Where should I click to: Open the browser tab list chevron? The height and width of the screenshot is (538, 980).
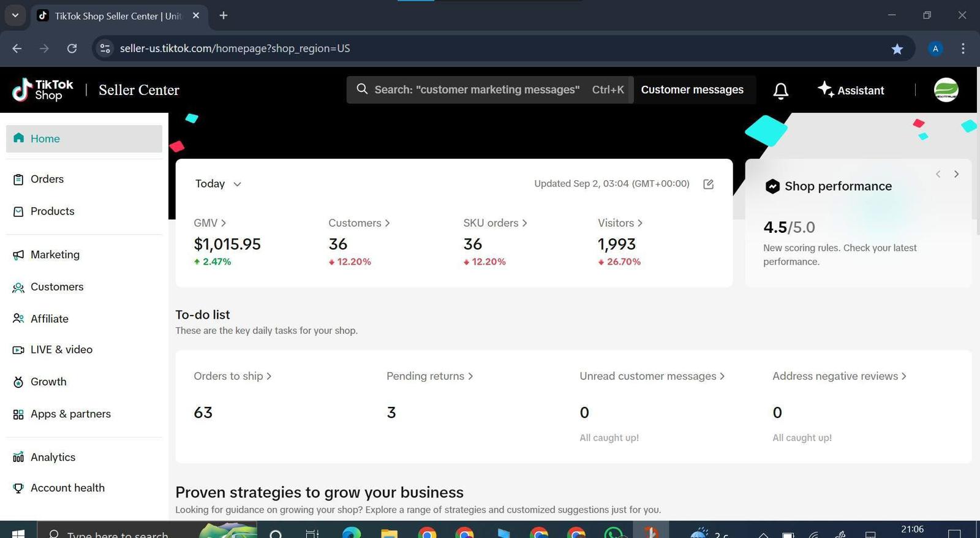(x=15, y=15)
